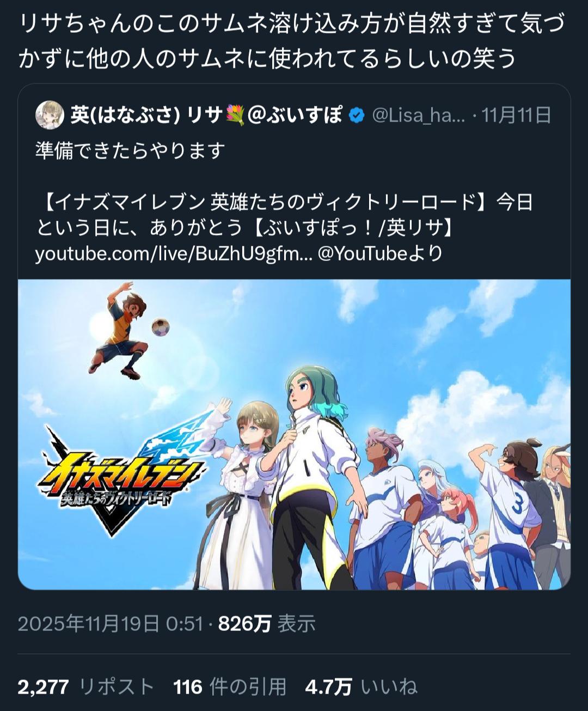
Task: Open the 2,277 リポスト list
Action: click(x=86, y=686)
